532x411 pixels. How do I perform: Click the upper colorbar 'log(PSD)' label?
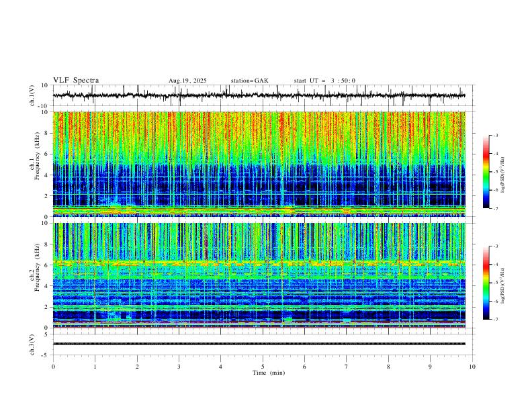503,175
